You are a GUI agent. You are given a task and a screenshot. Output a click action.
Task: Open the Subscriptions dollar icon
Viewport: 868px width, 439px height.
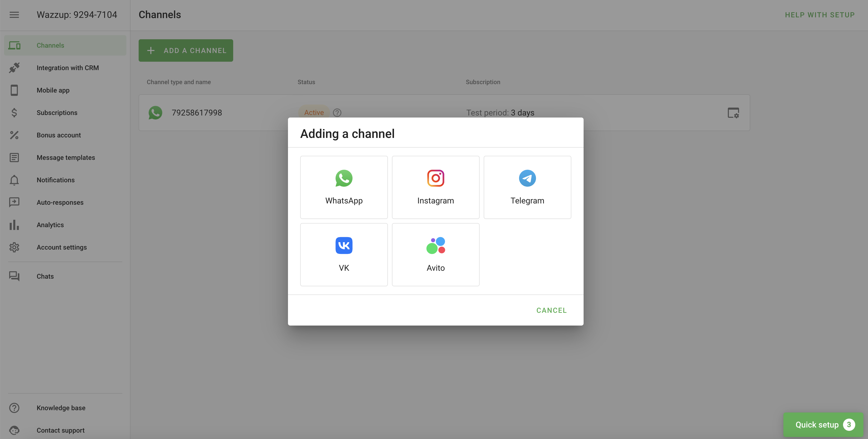pyautogui.click(x=14, y=113)
